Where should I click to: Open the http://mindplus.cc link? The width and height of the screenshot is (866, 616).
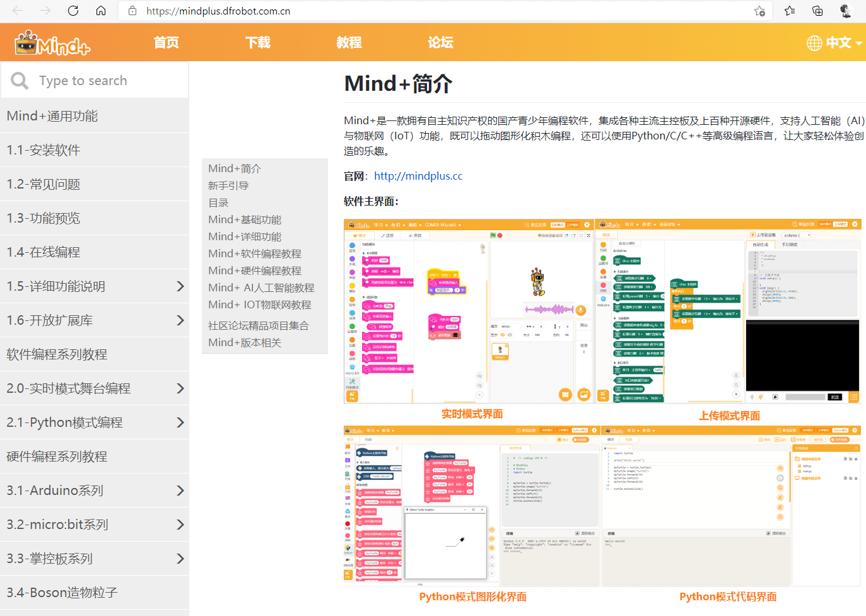coord(418,176)
